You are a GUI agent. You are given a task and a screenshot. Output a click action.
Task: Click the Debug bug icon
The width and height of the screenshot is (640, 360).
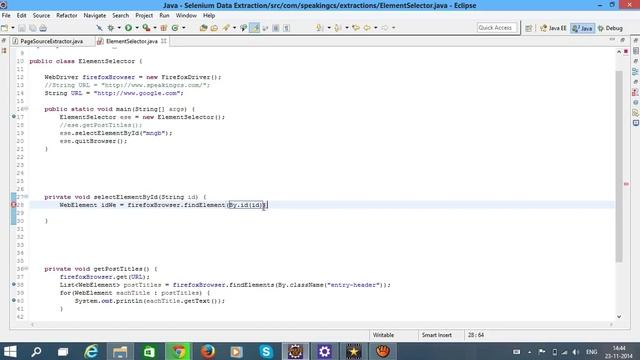111,28
